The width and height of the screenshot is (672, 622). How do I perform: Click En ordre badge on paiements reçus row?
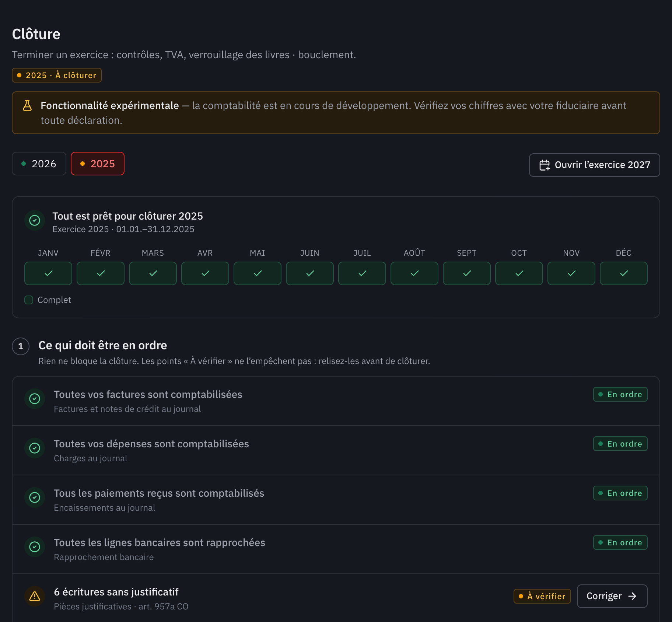tap(620, 493)
